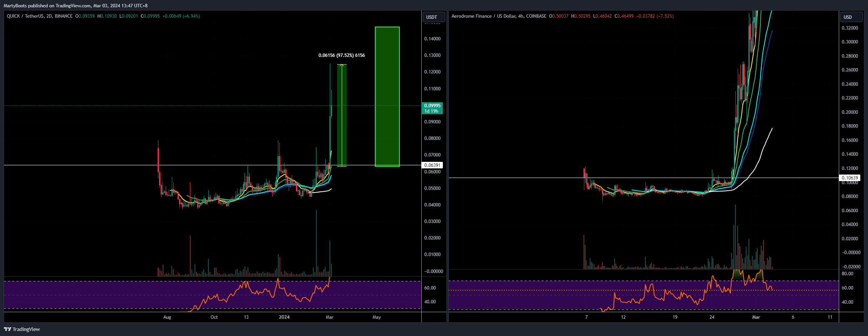The image size is (868, 336).
Task: Click the QUICK close value C0.09995 in legend
Action: pos(150,16)
